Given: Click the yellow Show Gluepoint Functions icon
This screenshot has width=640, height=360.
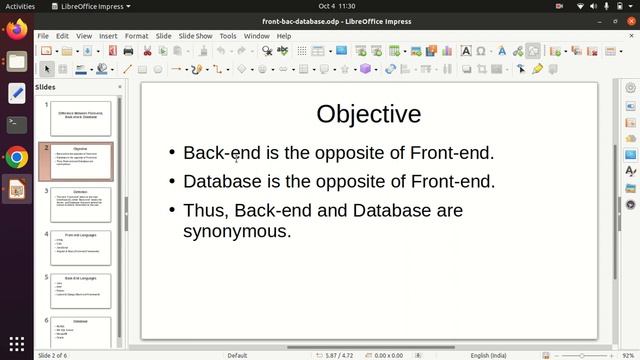Looking at the screenshot, I should (x=537, y=69).
